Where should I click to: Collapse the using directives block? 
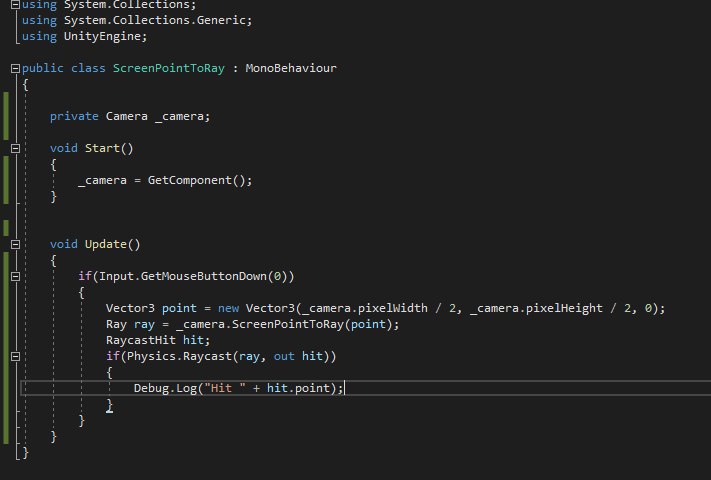coord(15,5)
